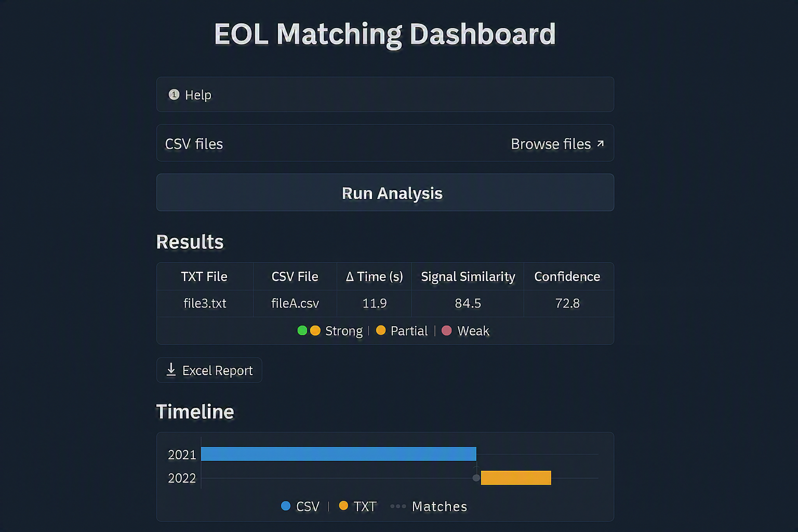Screen dimensions: 798x532
Task: Run the analysis with Run Analysis button
Action: 385,193
